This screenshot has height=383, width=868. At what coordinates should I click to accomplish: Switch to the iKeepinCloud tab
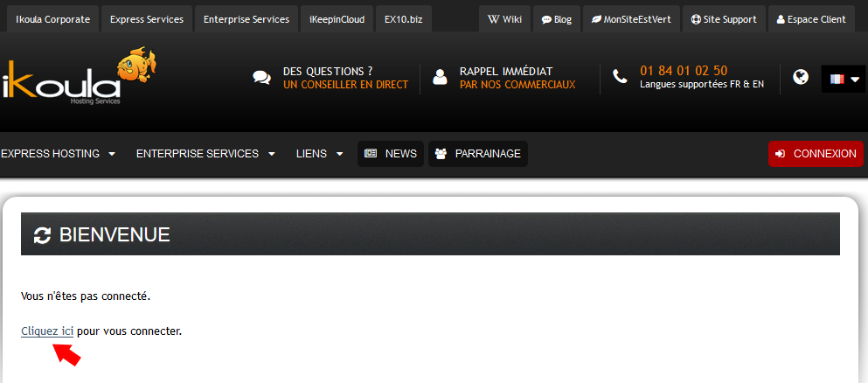pyautogui.click(x=337, y=19)
